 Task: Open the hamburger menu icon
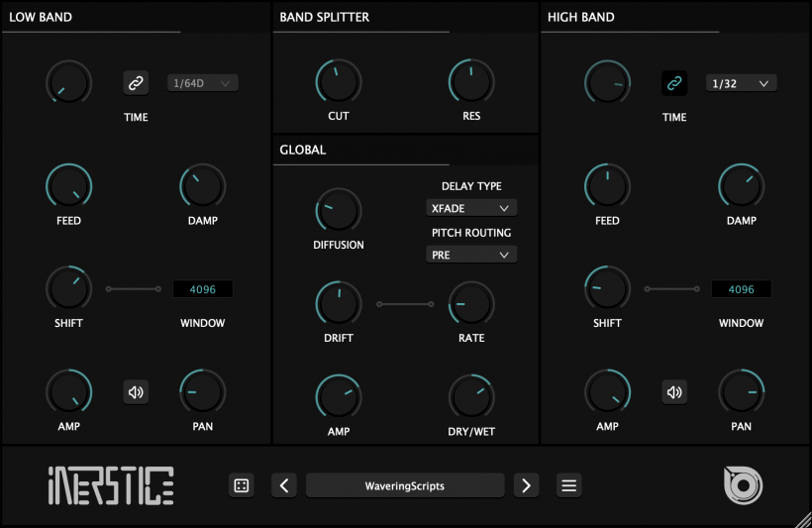[568, 485]
